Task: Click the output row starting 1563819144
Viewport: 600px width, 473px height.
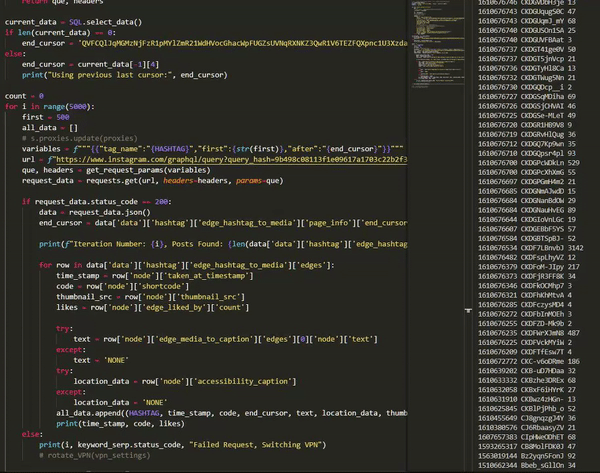Action: click(527, 456)
